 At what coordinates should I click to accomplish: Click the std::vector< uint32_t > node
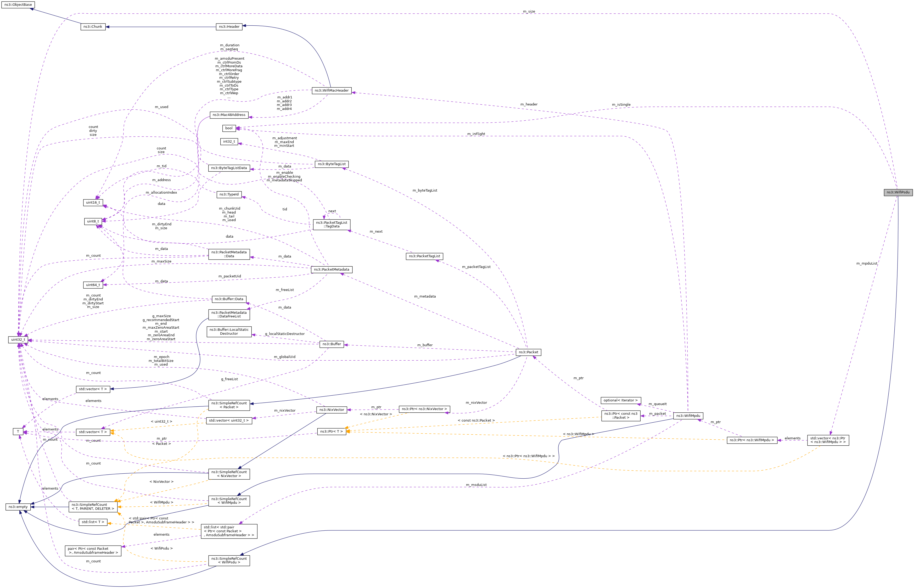229,421
